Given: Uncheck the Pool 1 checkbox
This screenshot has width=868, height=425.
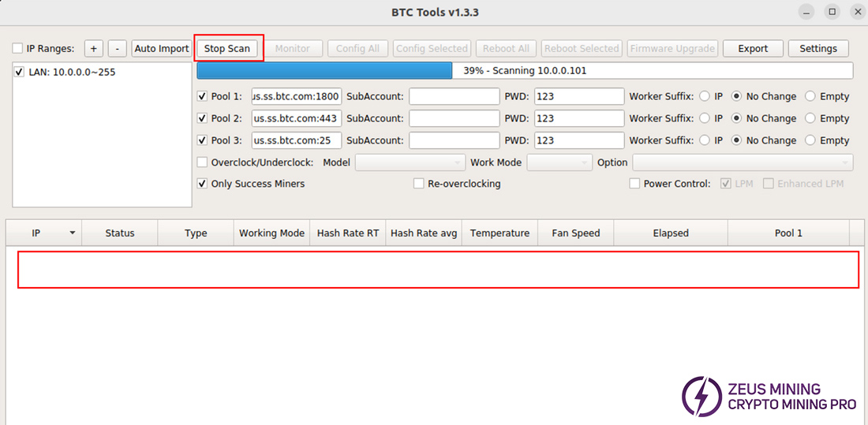Looking at the screenshot, I should pos(203,97).
